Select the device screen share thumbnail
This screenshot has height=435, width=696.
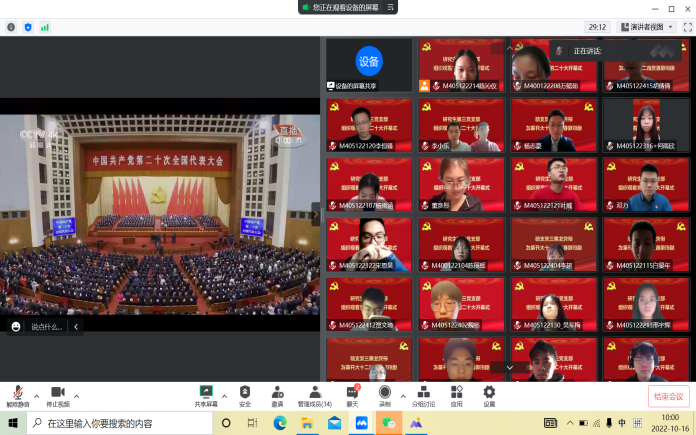pos(368,62)
